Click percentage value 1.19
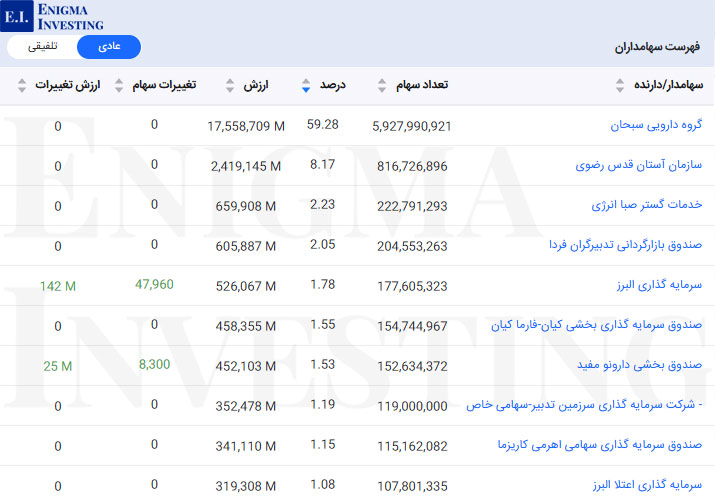The height and width of the screenshot is (502, 715). [322, 404]
